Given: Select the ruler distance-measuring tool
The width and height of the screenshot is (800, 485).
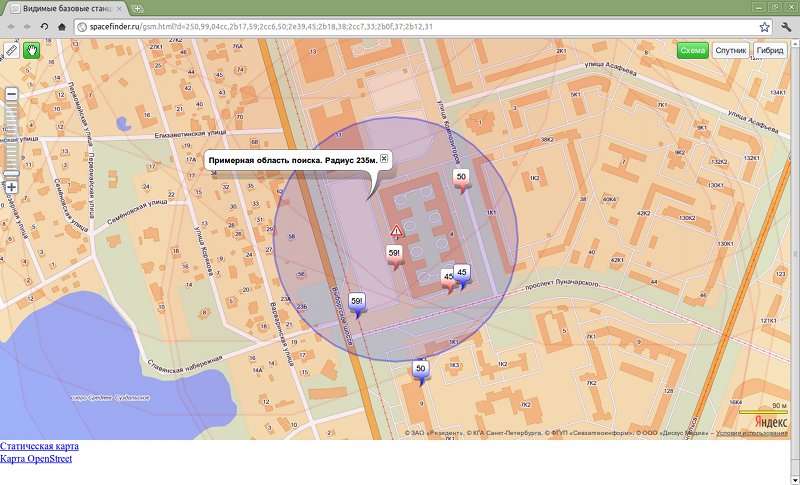Looking at the screenshot, I should pos(11,50).
